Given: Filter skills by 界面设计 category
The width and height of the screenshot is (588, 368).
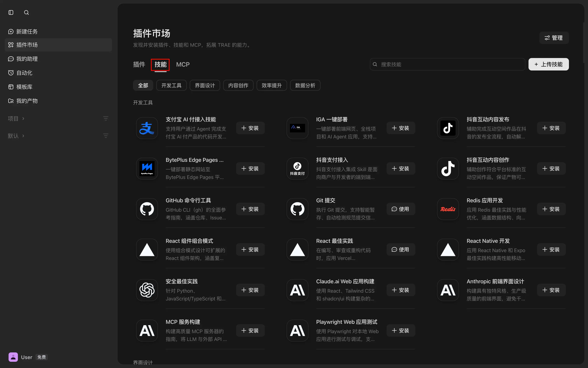Looking at the screenshot, I should pyautogui.click(x=205, y=85).
